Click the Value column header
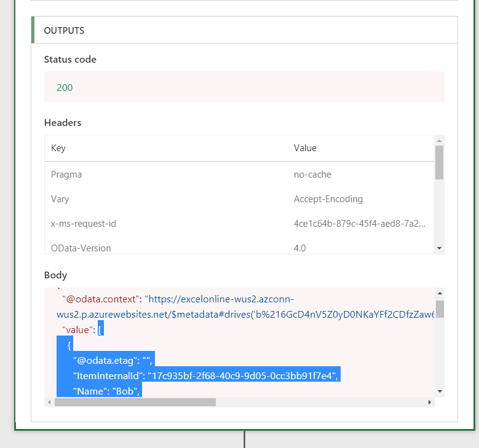The image size is (479, 448). click(305, 148)
